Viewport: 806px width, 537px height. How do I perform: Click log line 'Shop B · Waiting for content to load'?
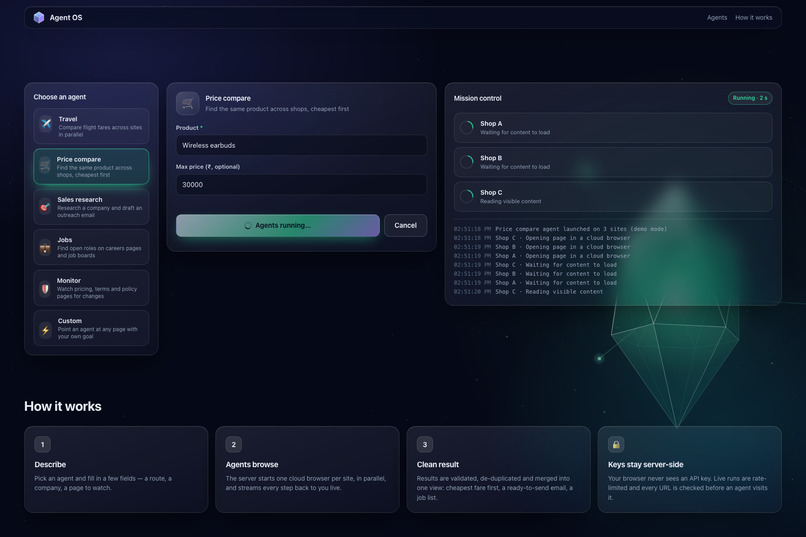(x=535, y=274)
